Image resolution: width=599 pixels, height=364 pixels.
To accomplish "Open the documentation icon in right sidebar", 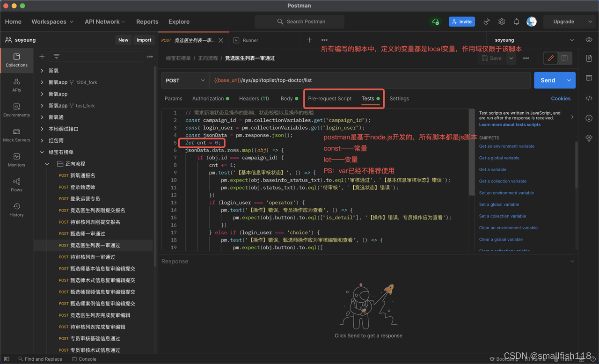I will 589,58.
